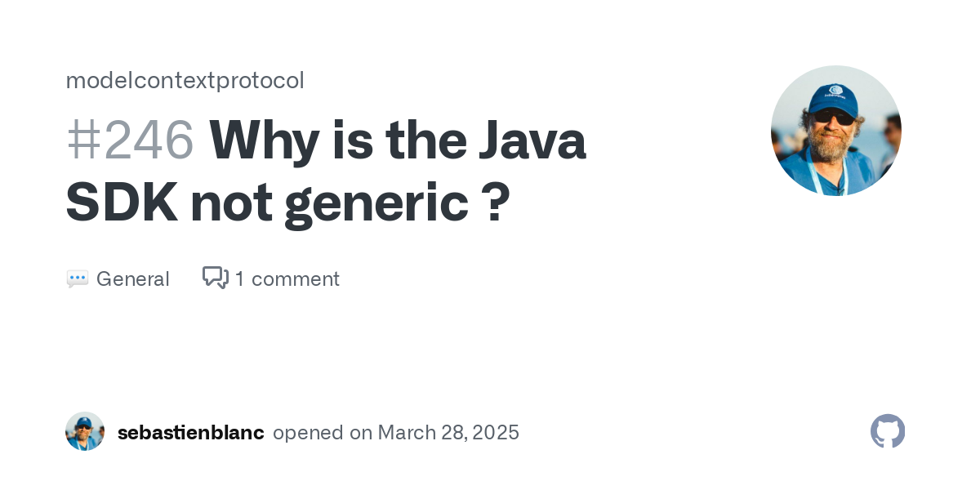
Task: Click the speech balloon emoji beside General
Action: [78, 279]
